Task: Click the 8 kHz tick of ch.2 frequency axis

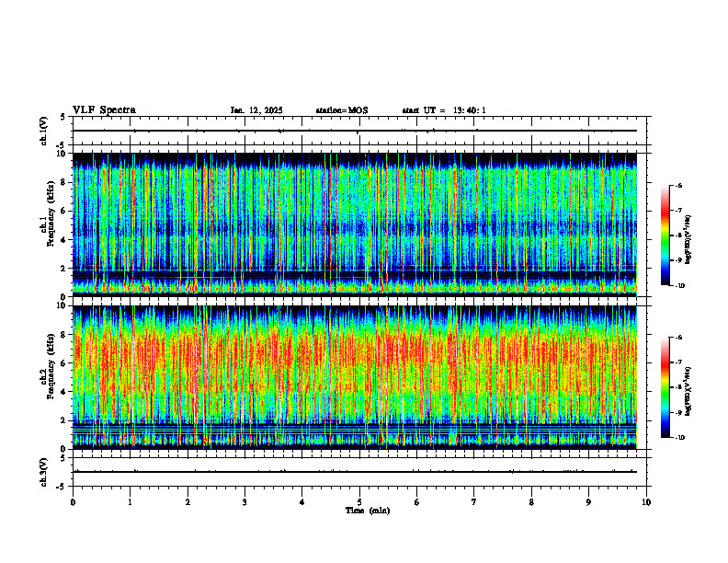Action: click(x=64, y=335)
